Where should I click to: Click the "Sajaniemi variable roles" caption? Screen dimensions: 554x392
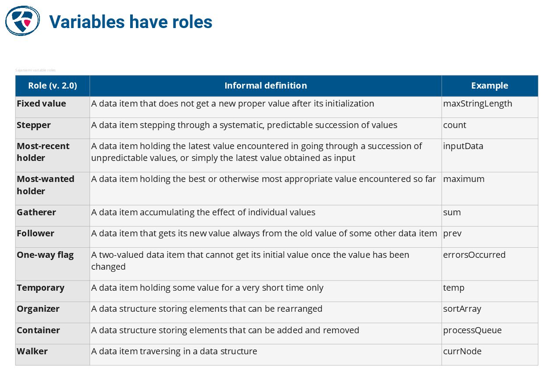pyautogui.click(x=36, y=70)
